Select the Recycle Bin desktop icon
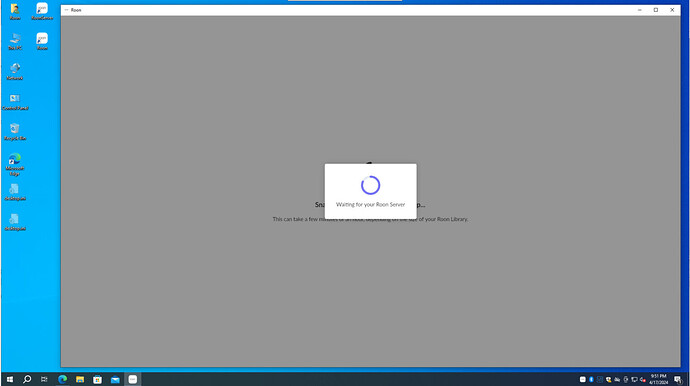690x386 pixels. [x=15, y=132]
